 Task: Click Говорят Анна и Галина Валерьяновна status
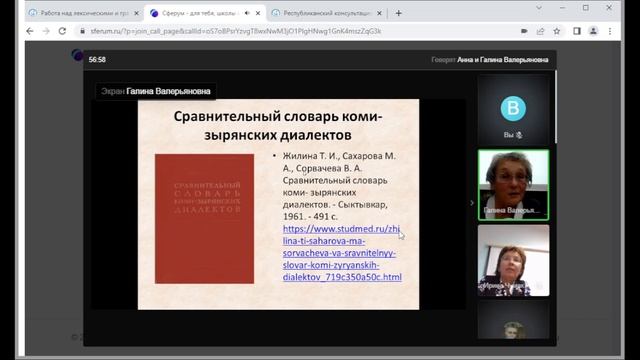489,60
